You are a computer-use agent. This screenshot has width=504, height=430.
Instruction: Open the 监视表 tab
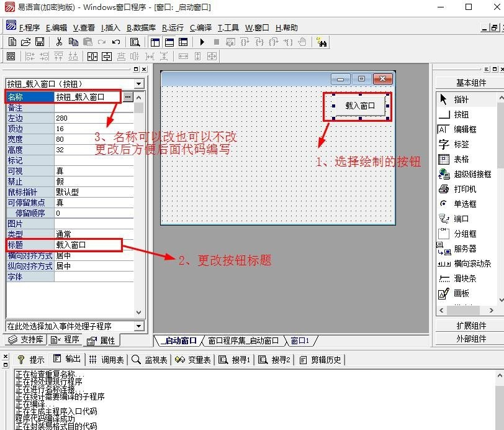coord(150,360)
